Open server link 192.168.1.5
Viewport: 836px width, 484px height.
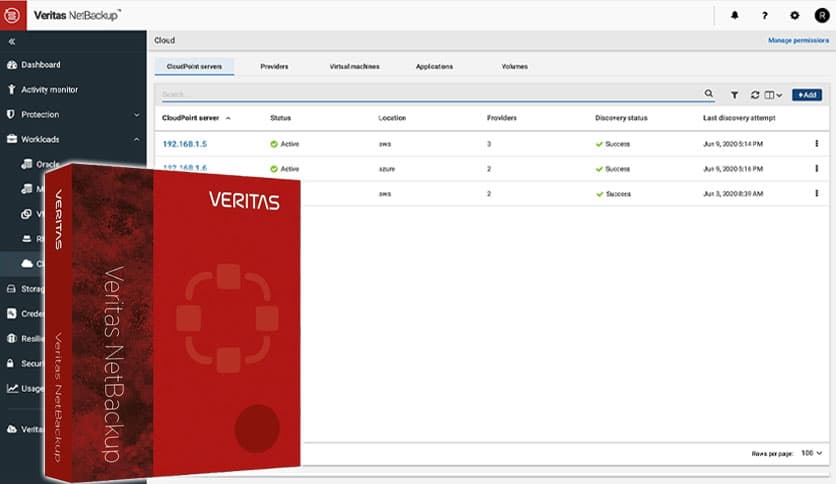click(184, 144)
